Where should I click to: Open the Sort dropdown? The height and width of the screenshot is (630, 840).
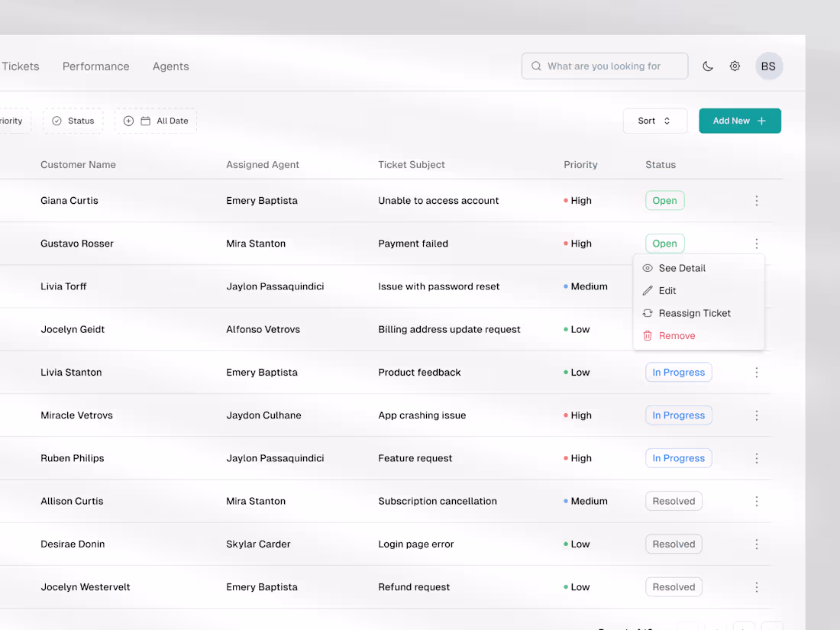pos(654,120)
